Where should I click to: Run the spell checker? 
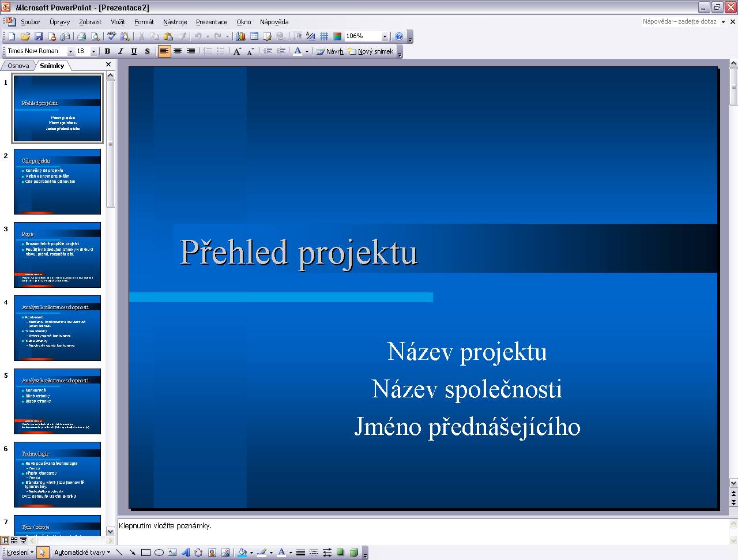pyautogui.click(x=111, y=36)
